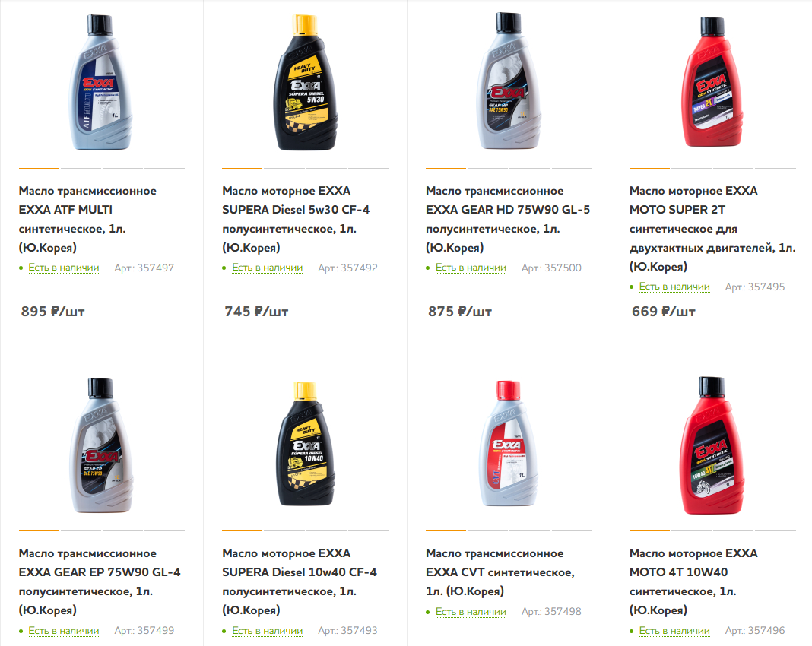Select second image slider segment under ATF MULTI
812x646 pixels.
(x=81, y=167)
